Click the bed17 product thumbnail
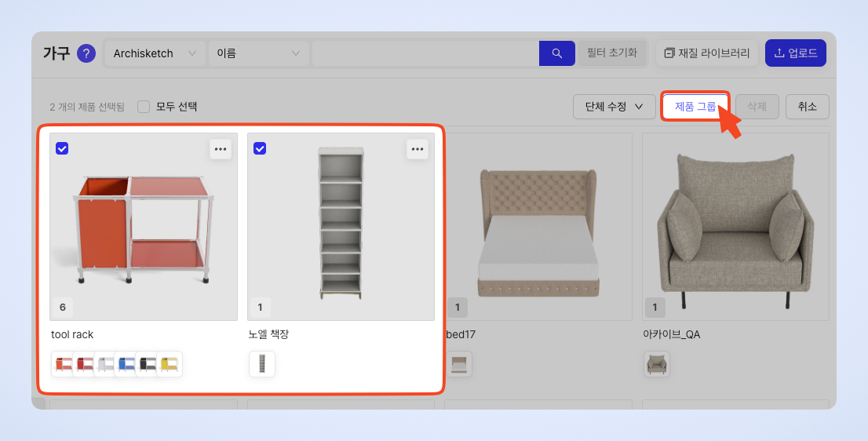The image size is (868, 441). [538, 226]
